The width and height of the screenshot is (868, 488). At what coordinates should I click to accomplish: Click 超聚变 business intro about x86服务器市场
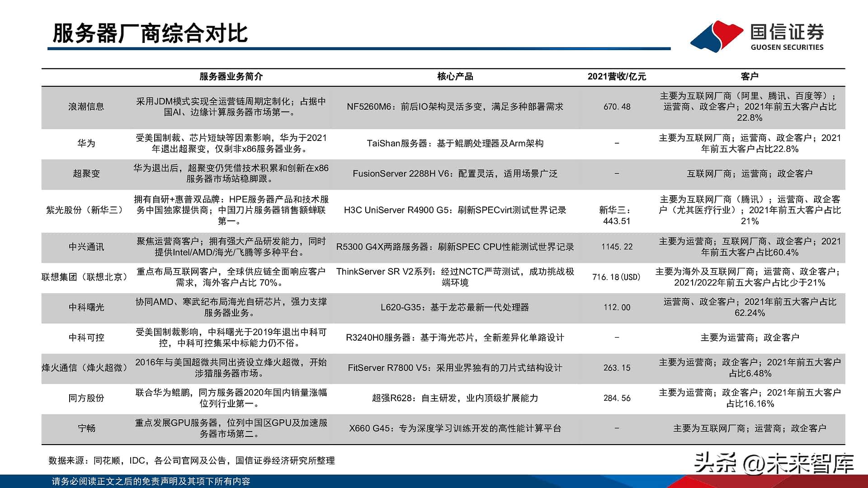coord(231,174)
